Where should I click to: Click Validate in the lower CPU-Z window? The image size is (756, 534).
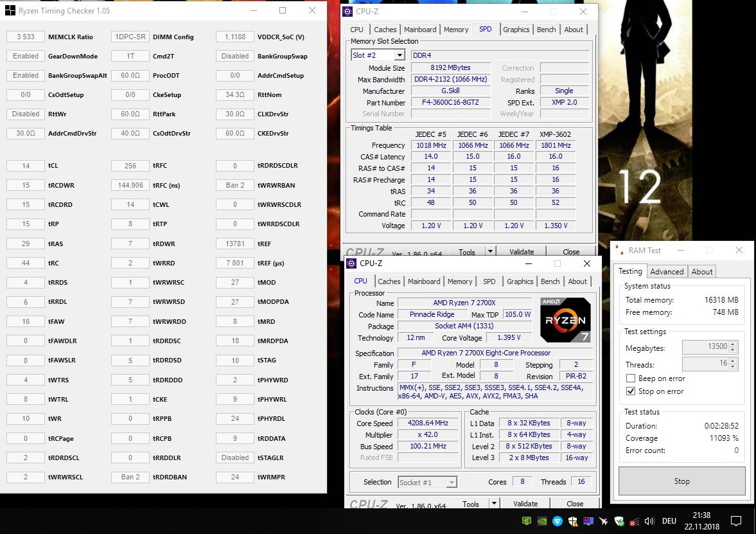coord(525,503)
